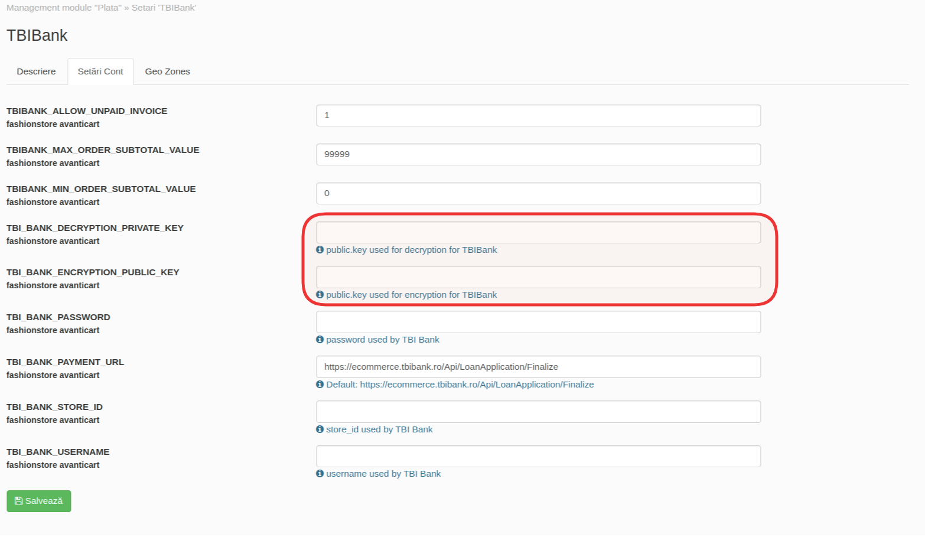Select the Setări Cont tab
Screen dimensions: 925x560
tap(100, 71)
